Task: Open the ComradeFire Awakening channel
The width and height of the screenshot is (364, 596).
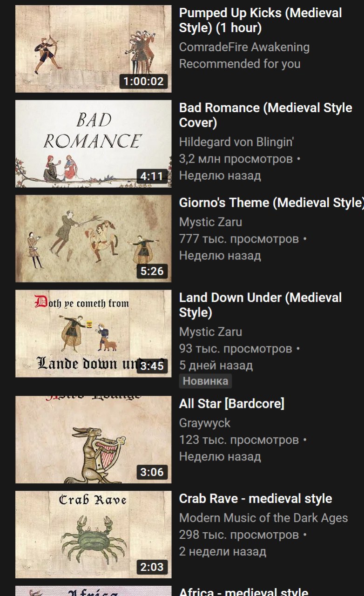Action: point(244,47)
